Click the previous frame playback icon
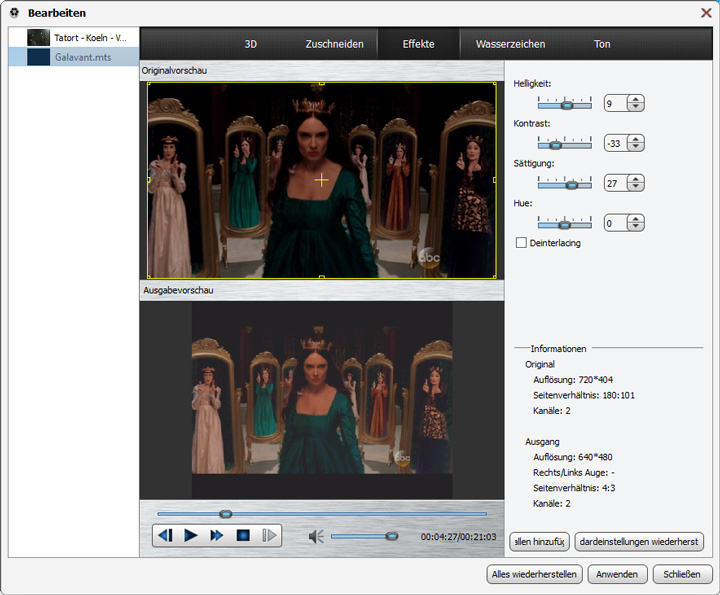 coord(165,535)
